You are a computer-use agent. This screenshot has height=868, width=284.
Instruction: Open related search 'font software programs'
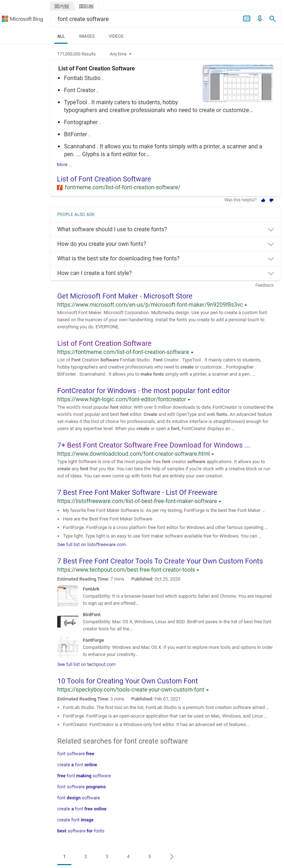[81, 787]
